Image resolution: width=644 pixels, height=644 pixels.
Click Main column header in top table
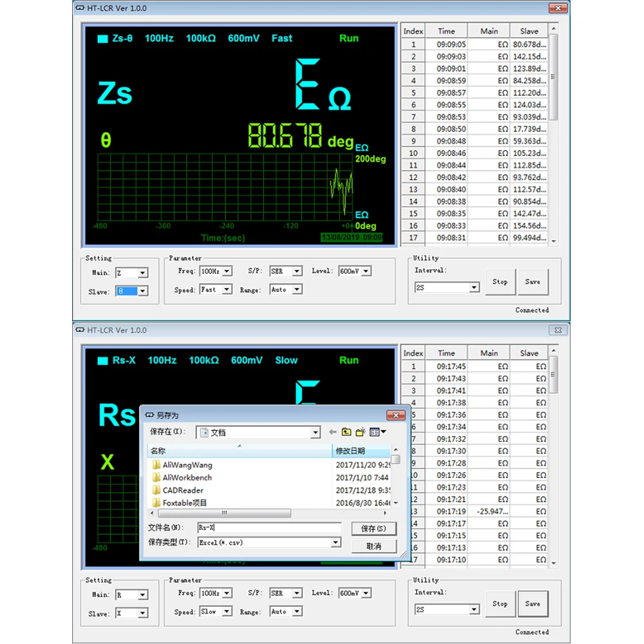click(489, 31)
